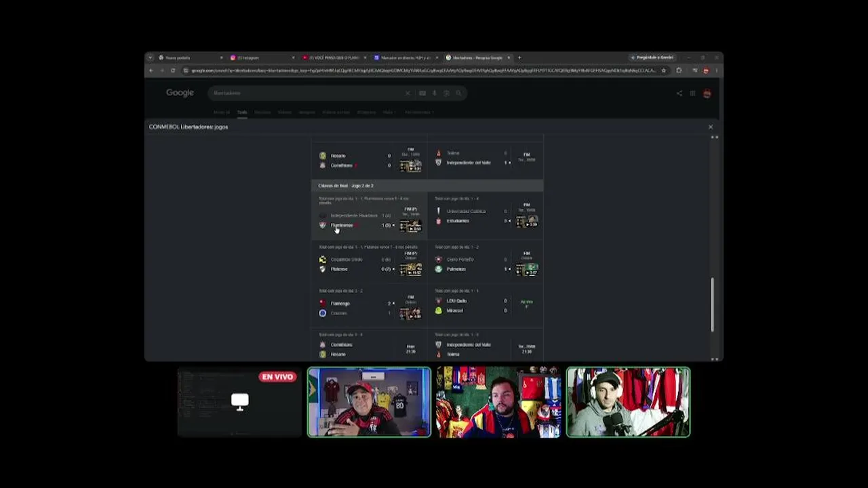
Task: Play the Cerro Porteño–Palmeiras highlights video
Action: tap(527, 269)
